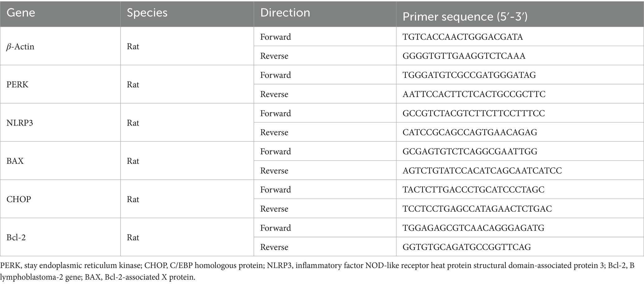Screen dimensions: 644x284
Task: Select the CHOP gene cell
Action: (19, 199)
